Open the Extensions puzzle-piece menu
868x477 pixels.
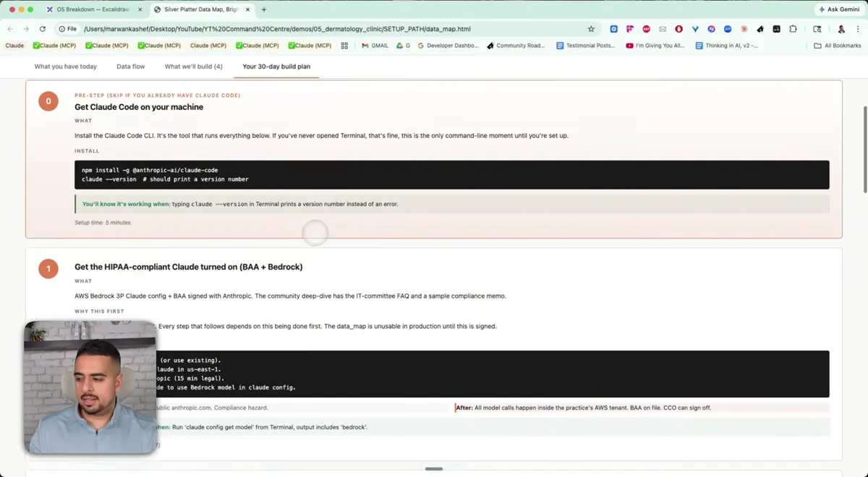coord(793,29)
